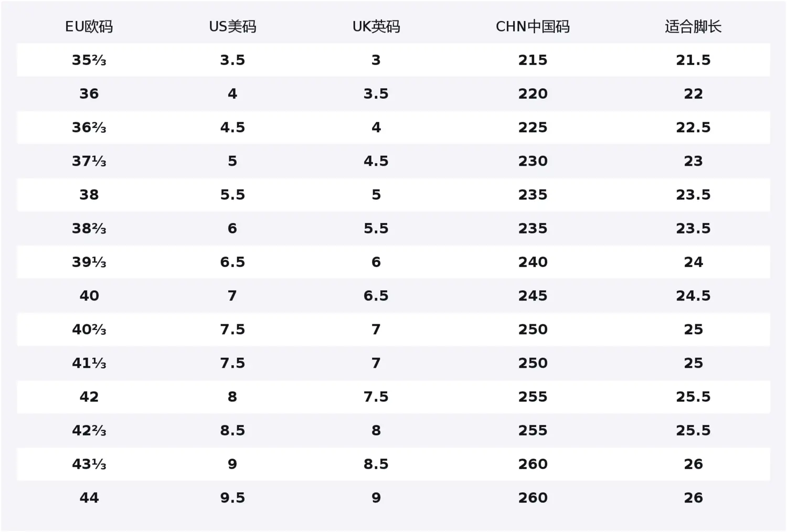Click EU size 43⅓ cell
Image resolution: width=787 pixels, height=532 pixels.
(89, 464)
